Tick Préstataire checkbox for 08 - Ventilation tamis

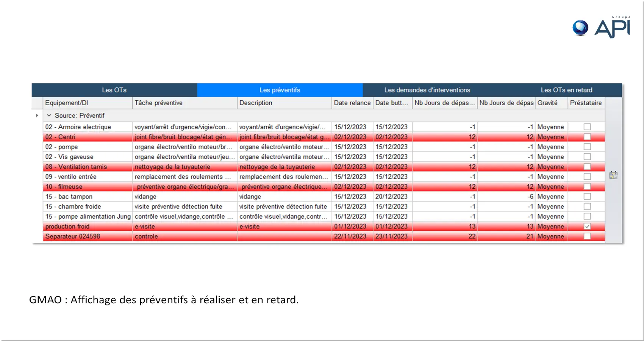pos(587,167)
